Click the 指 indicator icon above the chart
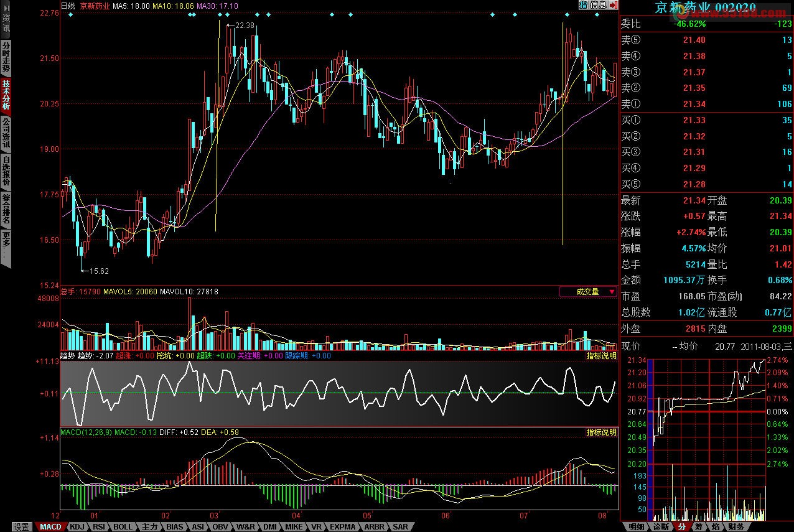The image size is (794, 532). (583, 5)
